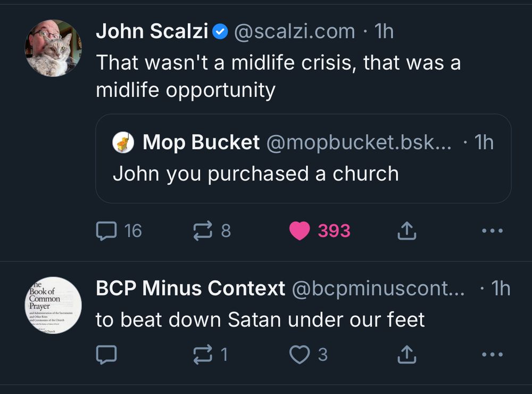This screenshot has width=532, height=394.
Task: Open the three-dot menu on BCP's post
Action: [493, 354]
